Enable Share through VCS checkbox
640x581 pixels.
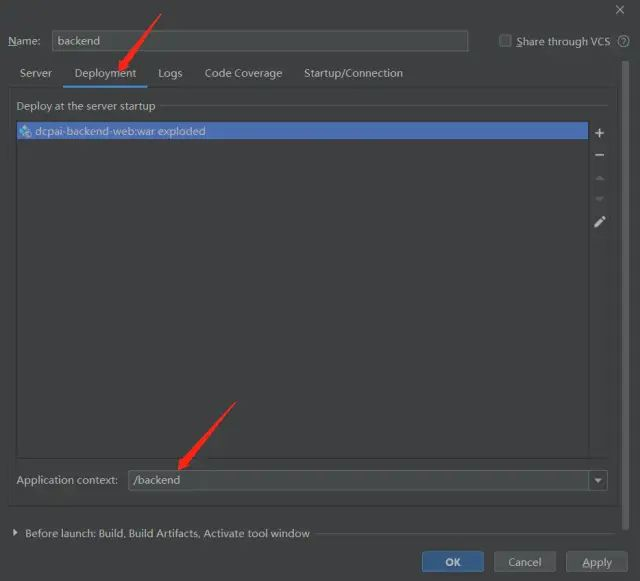coord(505,41)
